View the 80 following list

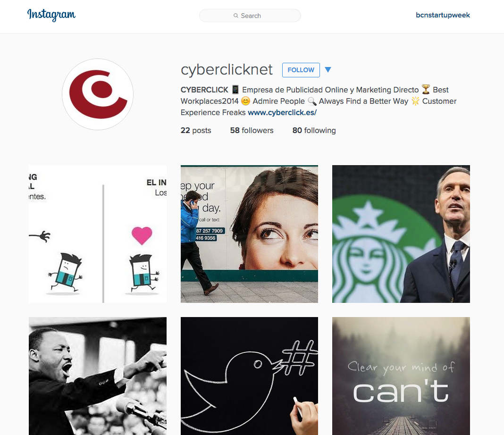(314, 130)
